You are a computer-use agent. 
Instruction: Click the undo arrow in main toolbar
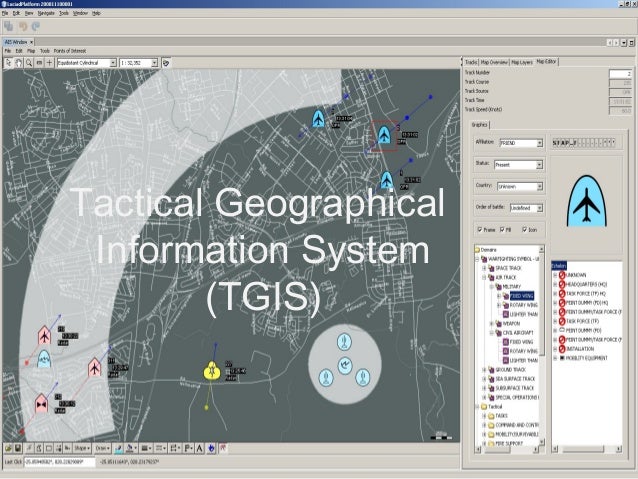tap(23, 27)
